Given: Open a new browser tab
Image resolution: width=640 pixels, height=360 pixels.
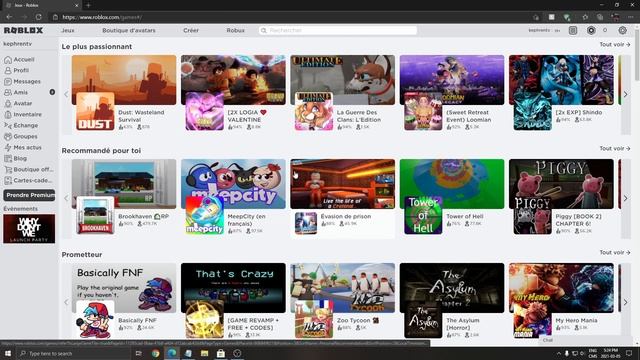Looking at the screenshot, I should coord(88,5).
